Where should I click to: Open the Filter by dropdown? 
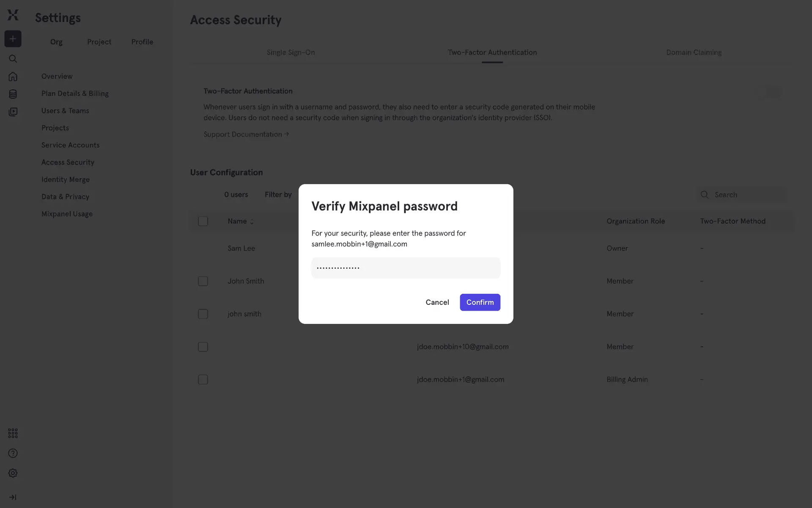click(x=278, y=195)
